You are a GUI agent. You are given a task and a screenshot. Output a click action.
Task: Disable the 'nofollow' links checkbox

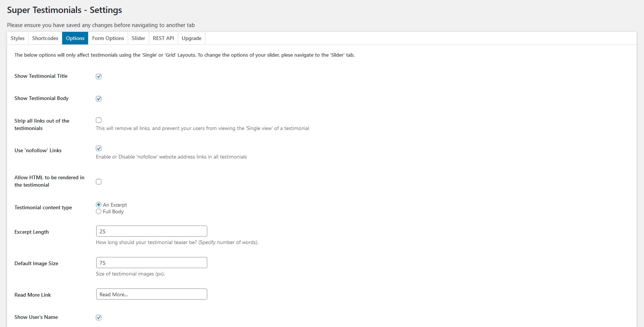[99, 149]
